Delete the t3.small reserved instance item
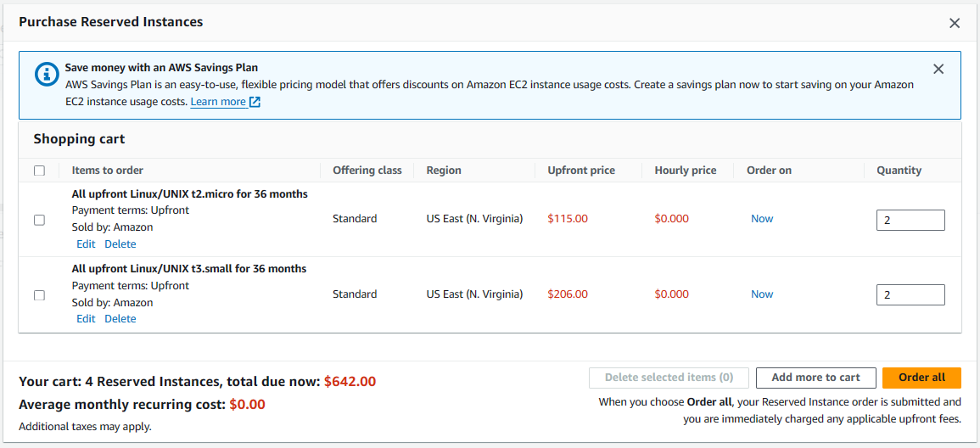 (120, 319)
